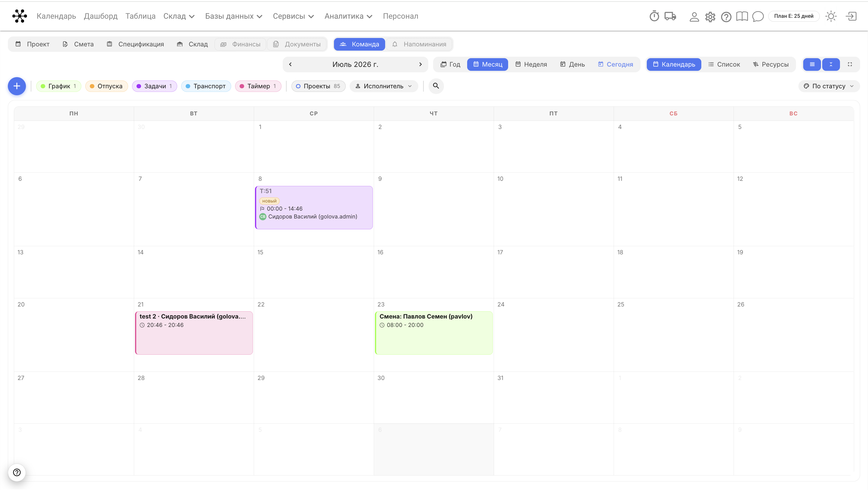Click the delivery truck icon
868x490 pixels.
coord(670,16)
